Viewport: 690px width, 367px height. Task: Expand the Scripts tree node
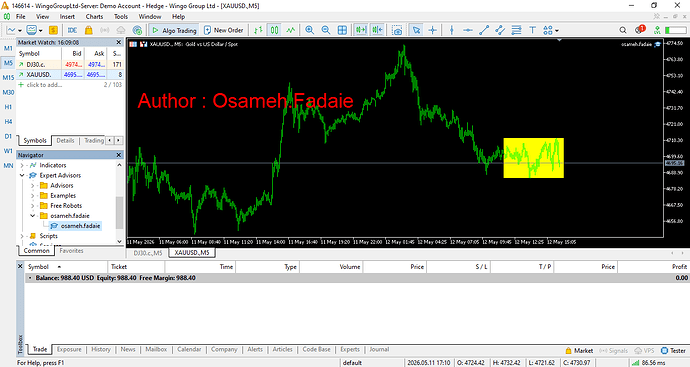tap(22, 236)
